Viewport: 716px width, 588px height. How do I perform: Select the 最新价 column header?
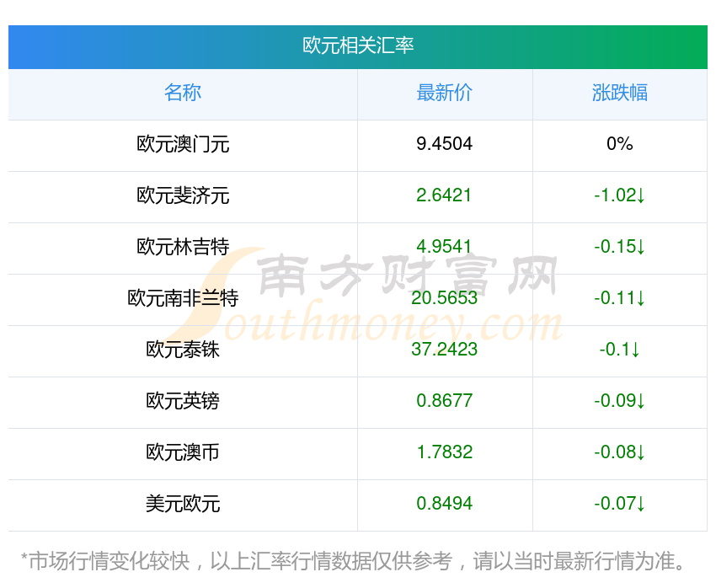[444, 93]
